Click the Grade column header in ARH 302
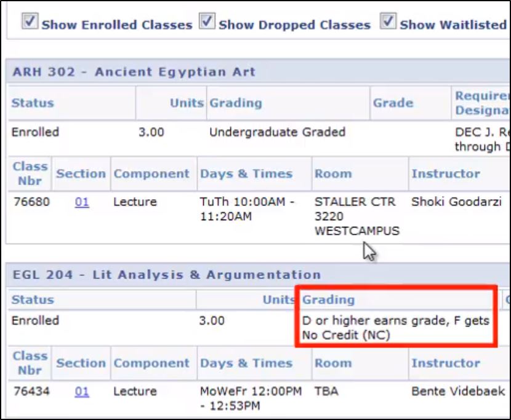This screenshot has width=511, height=420. [x=393, y=103]
